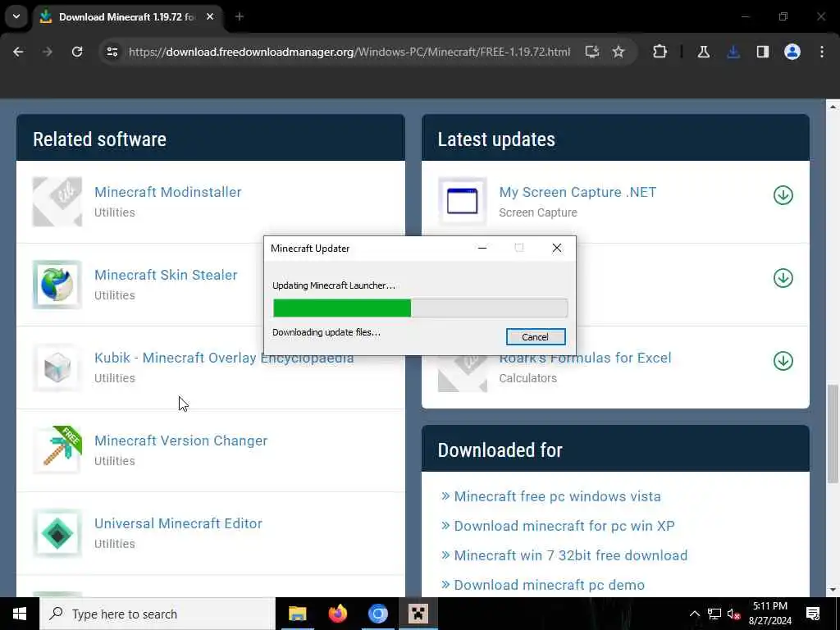Click the install app icon in address bar
The width and height of the screenshot is (840, 630).
point(592,52)
